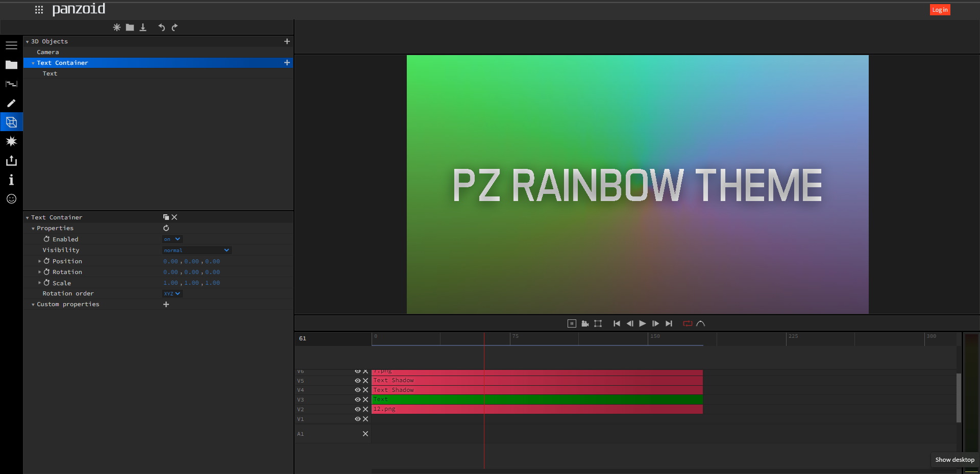
Task: Undo the last action
Action: tap(162, 28)
